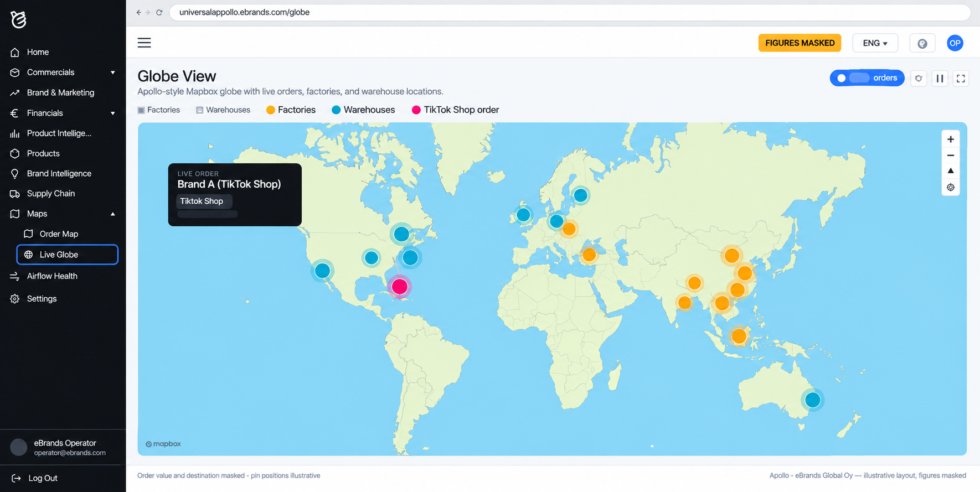This screenshot has width=980, height=492.
Task: Open the Order Map page
Action: (59, 234)
